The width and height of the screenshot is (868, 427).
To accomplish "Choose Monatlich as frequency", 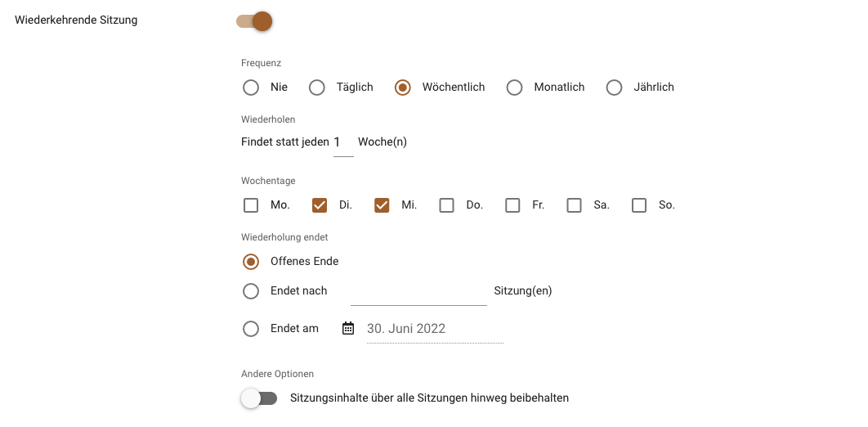I will (x=514, y=88).
